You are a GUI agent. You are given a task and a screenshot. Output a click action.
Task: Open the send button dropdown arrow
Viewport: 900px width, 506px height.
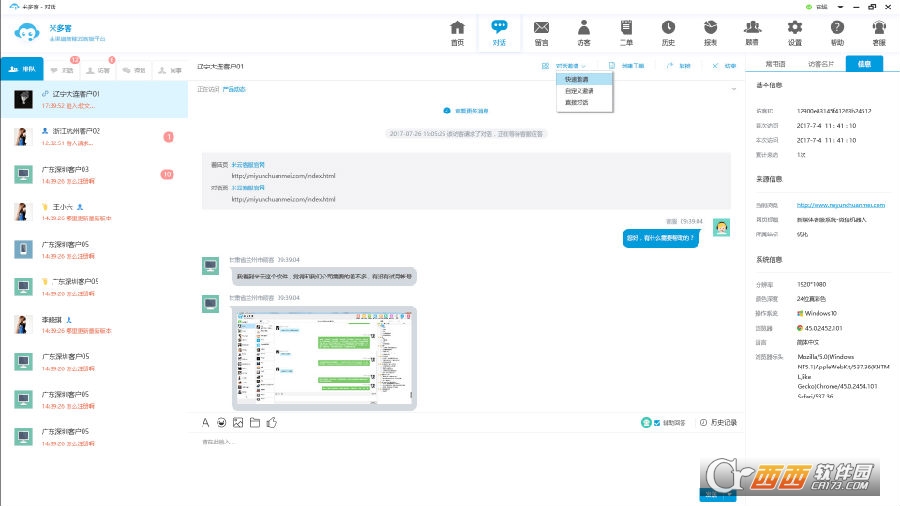[x=730, y=494]
